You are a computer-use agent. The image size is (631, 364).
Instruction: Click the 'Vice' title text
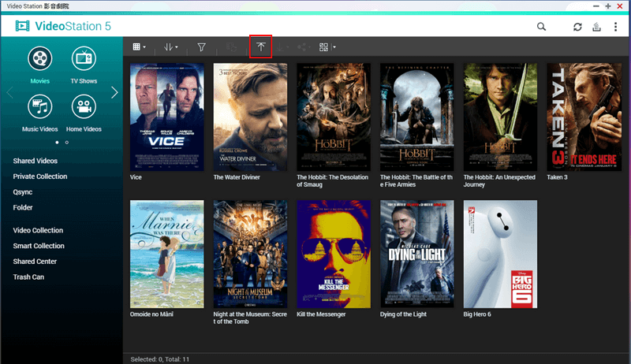click(136, 177)
